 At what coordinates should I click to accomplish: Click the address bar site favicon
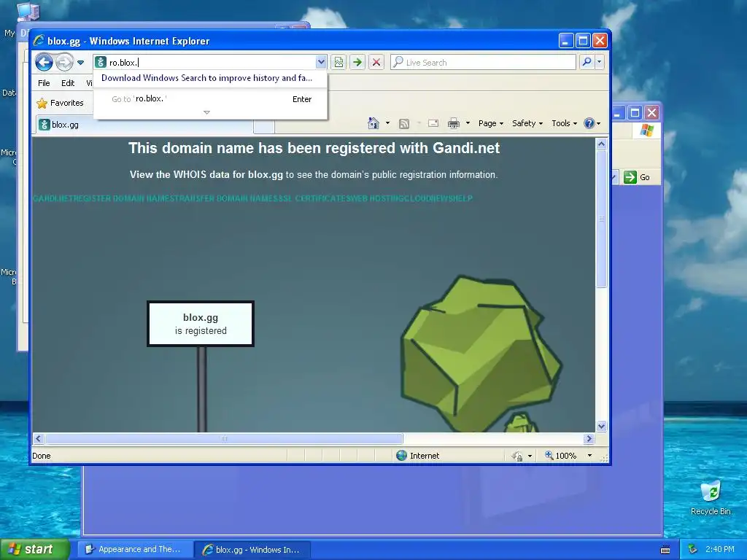click(x=101, y=62)
